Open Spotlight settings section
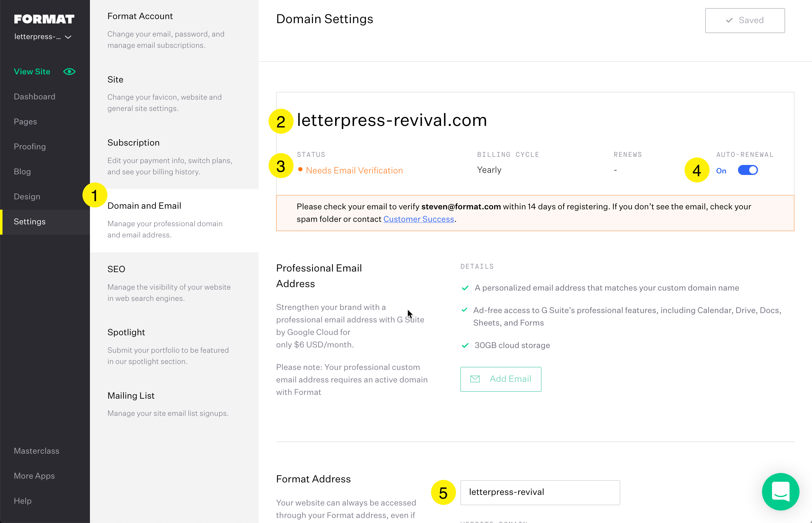Viewport: 812px width, 523px height. [x=174, y=347]
